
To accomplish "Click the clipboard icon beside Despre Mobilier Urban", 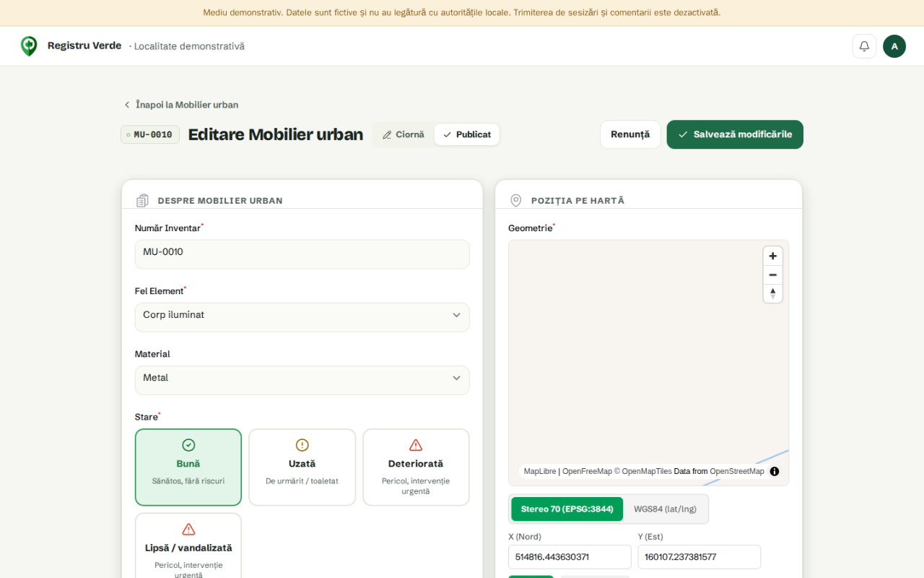I will coord(142,200).
